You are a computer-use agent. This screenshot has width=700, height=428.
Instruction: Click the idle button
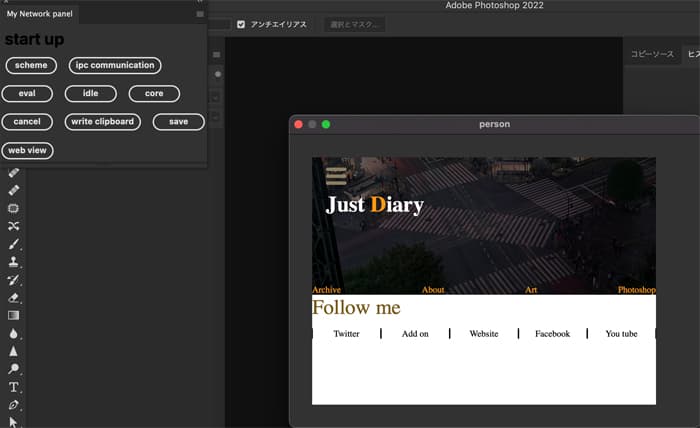(91, 94)
